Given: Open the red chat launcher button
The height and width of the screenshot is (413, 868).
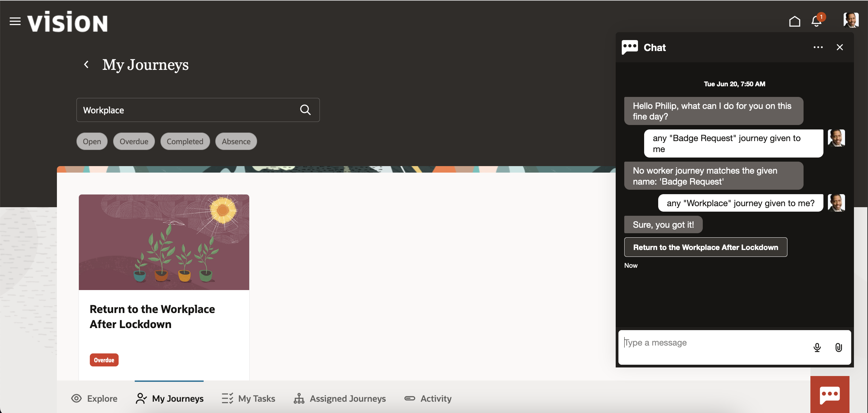Looking at the screenshot, I should [x=830, y=395].
